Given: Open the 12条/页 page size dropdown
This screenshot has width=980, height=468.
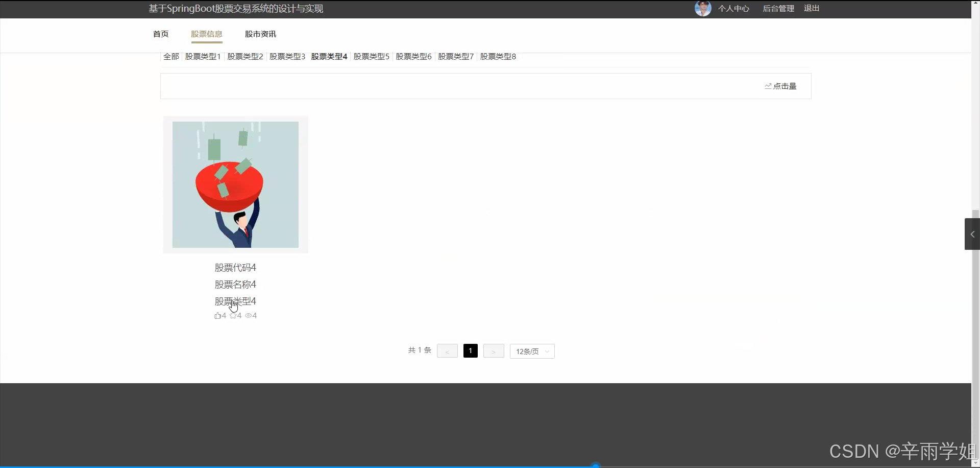Looking at the screenshot, I should click(528, 351).
